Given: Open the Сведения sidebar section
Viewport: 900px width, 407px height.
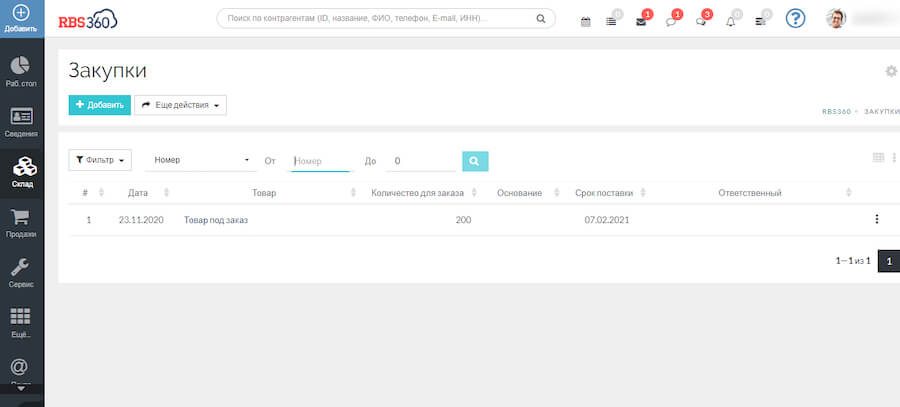Looking at the screenshot, I should (21, 121).
